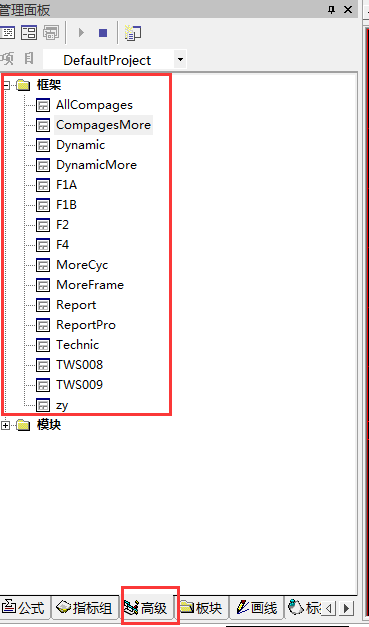Click the grayed print toolbar icon
This screenshot has width=369, height=627.
click(51, 33)
